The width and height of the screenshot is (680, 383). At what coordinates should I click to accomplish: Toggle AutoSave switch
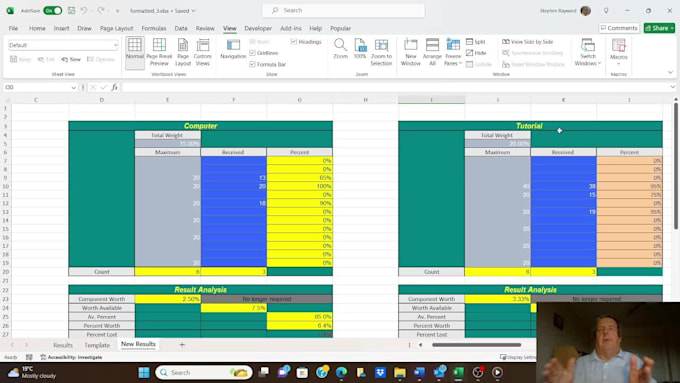tap(52, 10)
